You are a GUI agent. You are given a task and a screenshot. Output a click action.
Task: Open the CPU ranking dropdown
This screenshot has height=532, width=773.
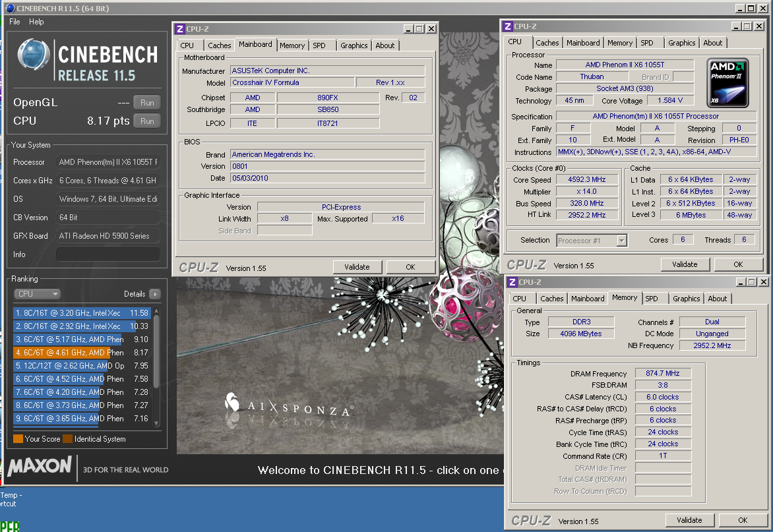[37, 293]
